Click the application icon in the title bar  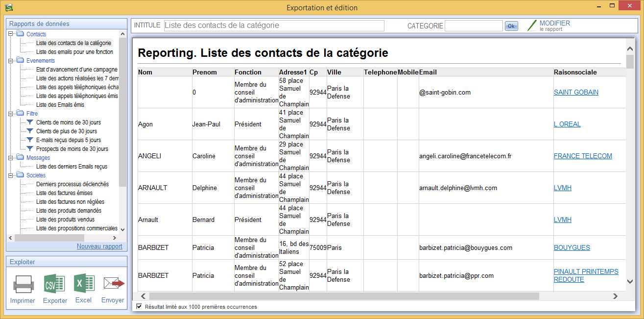pos(8,7)
